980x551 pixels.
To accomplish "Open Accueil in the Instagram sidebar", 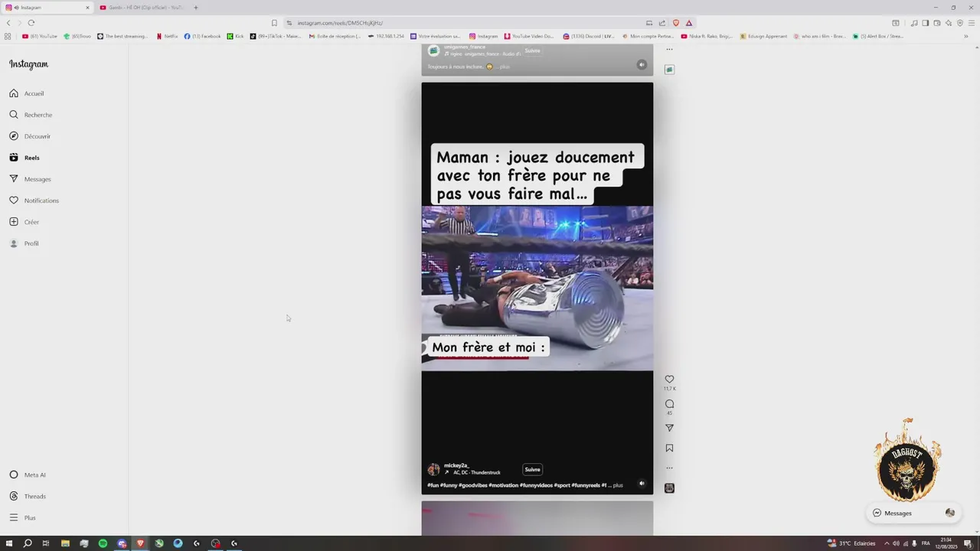I will [x=27, y=93].
